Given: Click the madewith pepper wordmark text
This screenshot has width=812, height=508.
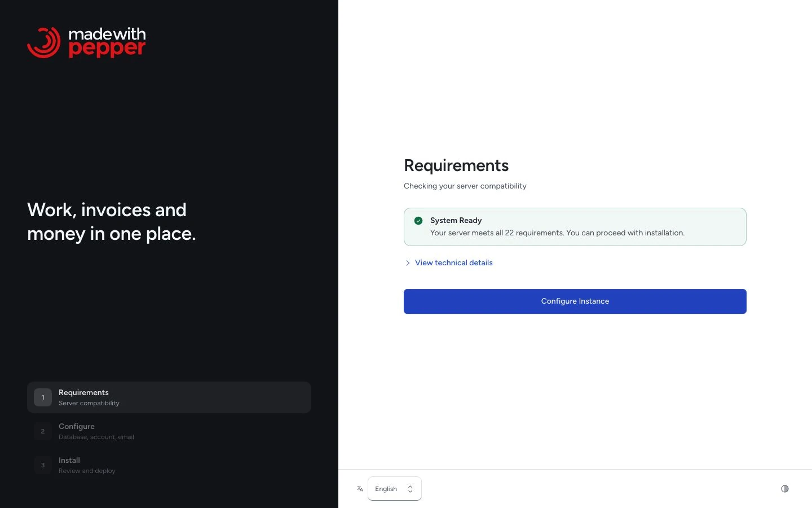Looking at the screenshot, I should 107,42.
